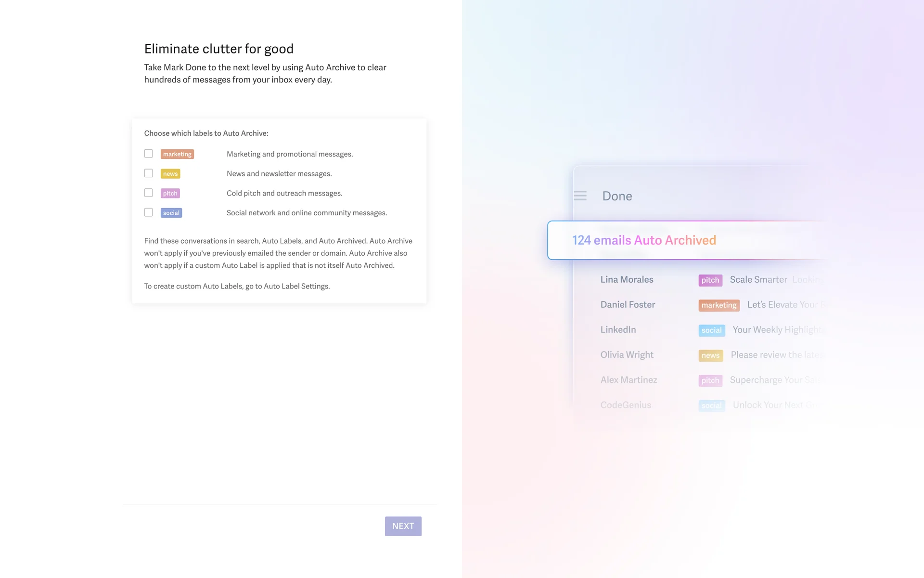Viewport: 924px width, 578px height.
Task: Tick the pitch label checkbox
Action: 149,193
